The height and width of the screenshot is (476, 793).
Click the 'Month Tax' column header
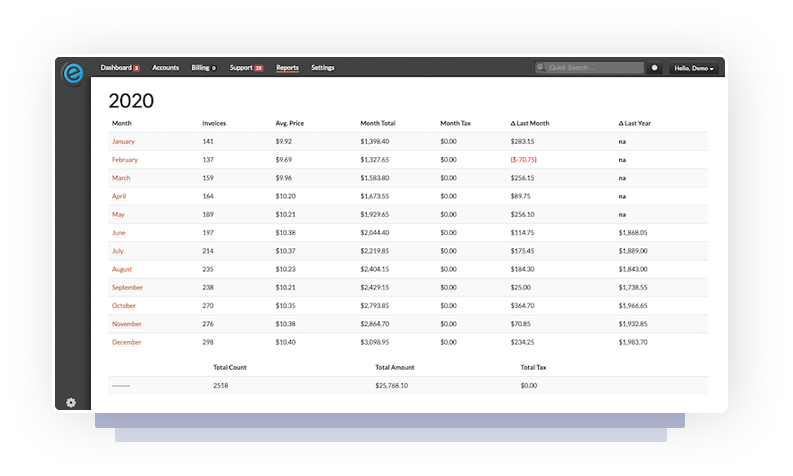click(455, 123)
